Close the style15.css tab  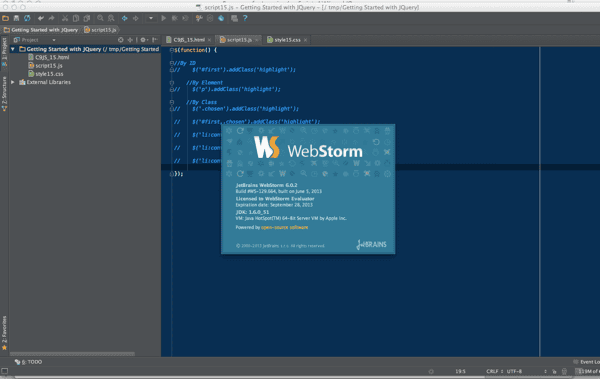(305, 40)
